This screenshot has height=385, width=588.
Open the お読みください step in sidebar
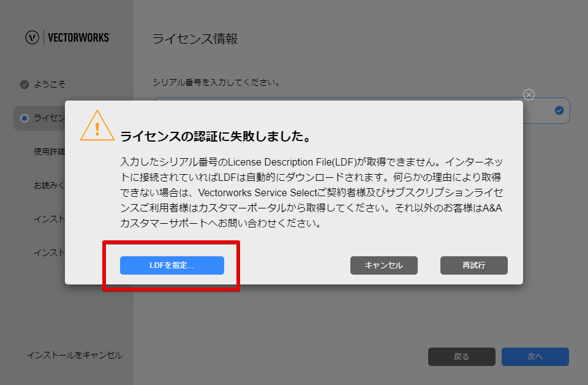[49, 185]
